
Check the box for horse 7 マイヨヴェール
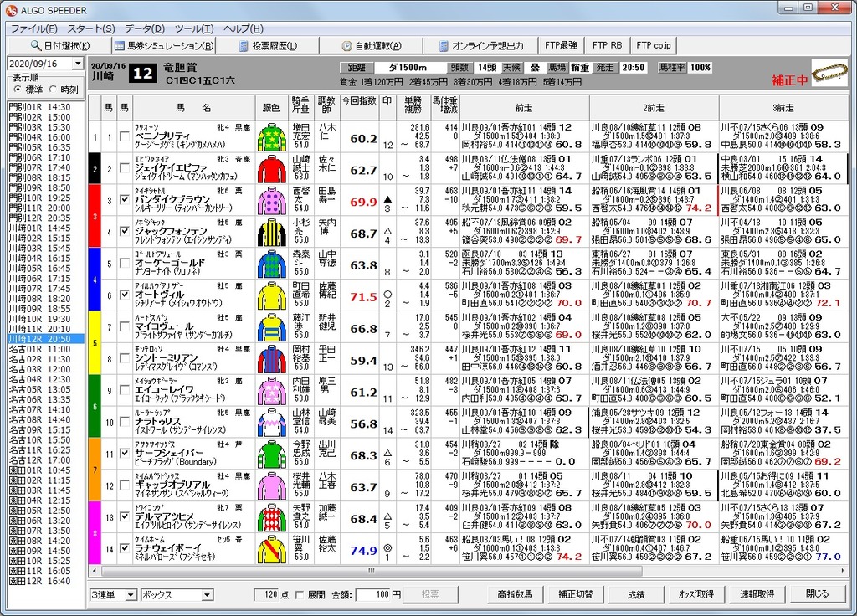[125, 326]
